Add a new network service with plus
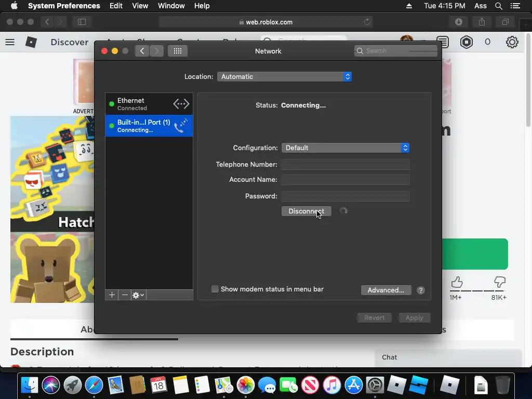Viewport: 532px width, 399px height. pos(112,295)
